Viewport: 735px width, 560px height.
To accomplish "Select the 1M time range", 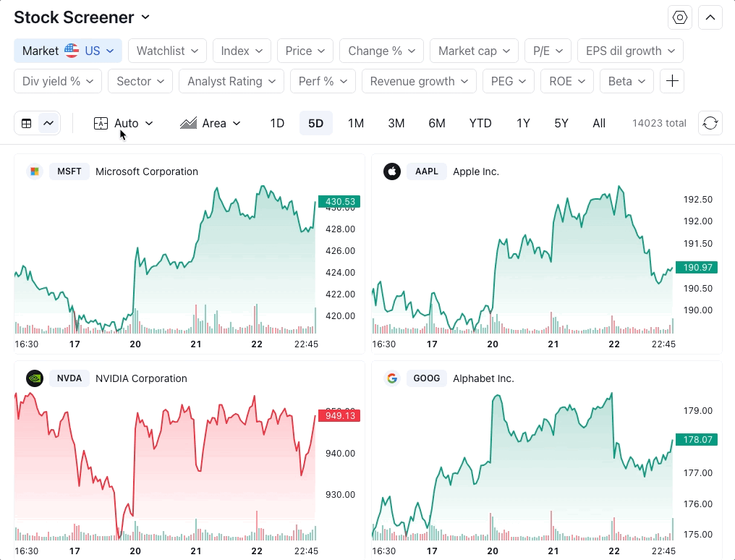I will [355, 123].
